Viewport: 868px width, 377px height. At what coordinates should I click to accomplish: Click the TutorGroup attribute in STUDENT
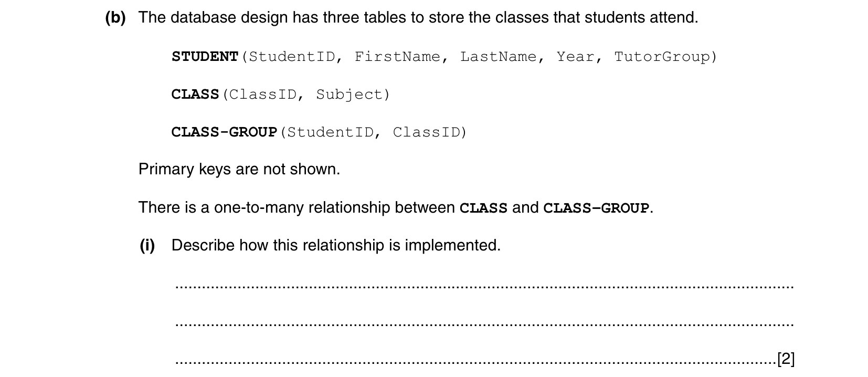[661, 57]
